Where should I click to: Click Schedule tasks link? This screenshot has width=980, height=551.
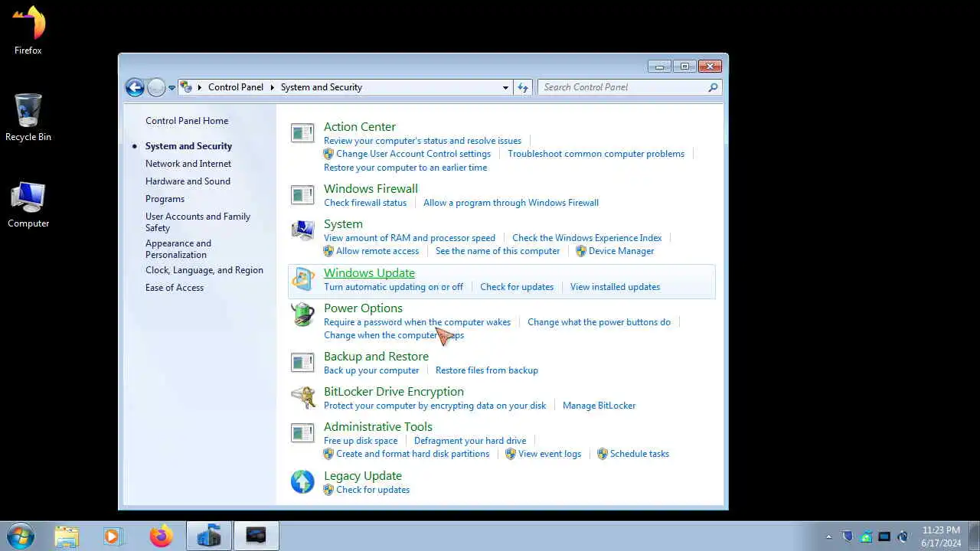[639, 454]
